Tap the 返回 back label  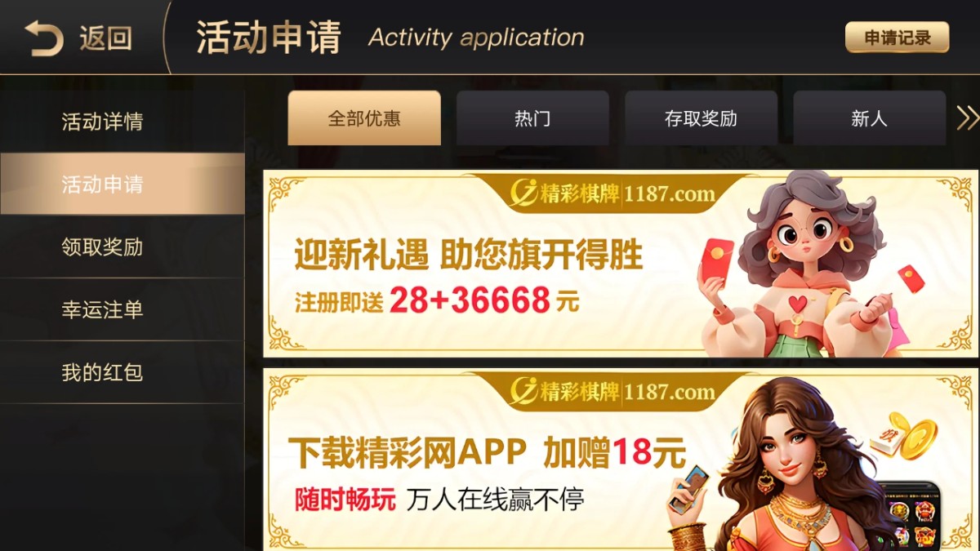click(105, 38)
